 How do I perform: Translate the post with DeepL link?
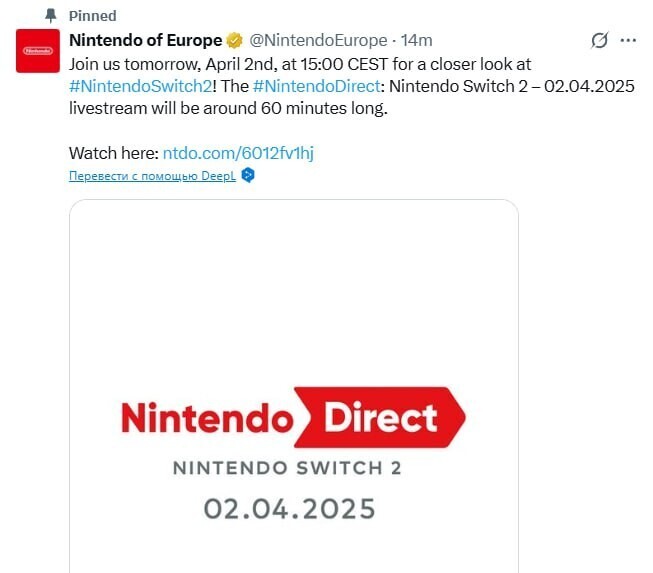152,176
